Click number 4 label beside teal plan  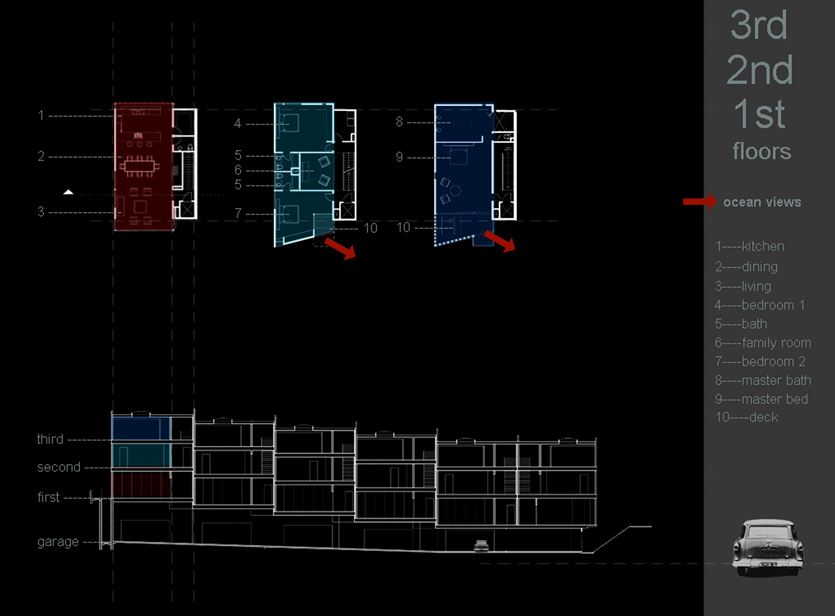[x=238, y=124]
